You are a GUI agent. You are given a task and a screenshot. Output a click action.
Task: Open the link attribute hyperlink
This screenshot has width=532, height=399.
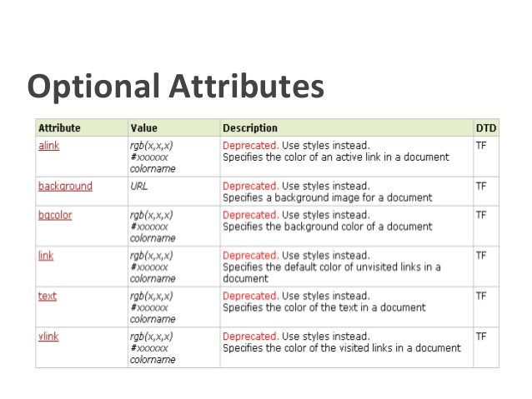(x=46, y=255)
